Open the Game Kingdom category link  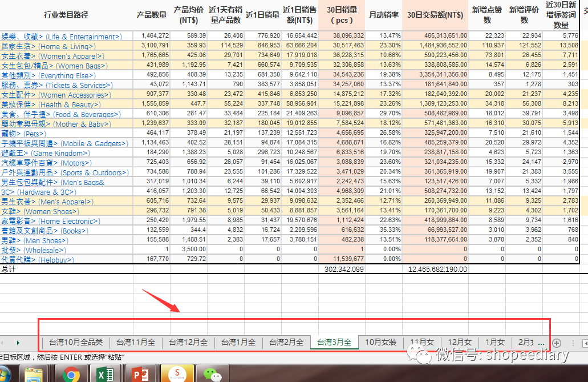pyautogui.click(x=46, y=153)
